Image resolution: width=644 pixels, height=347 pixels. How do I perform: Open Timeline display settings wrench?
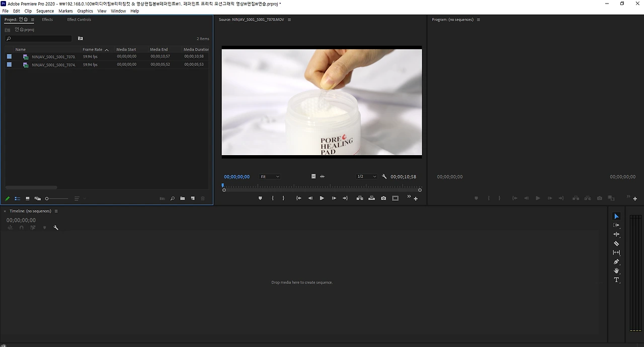point(56,228)
